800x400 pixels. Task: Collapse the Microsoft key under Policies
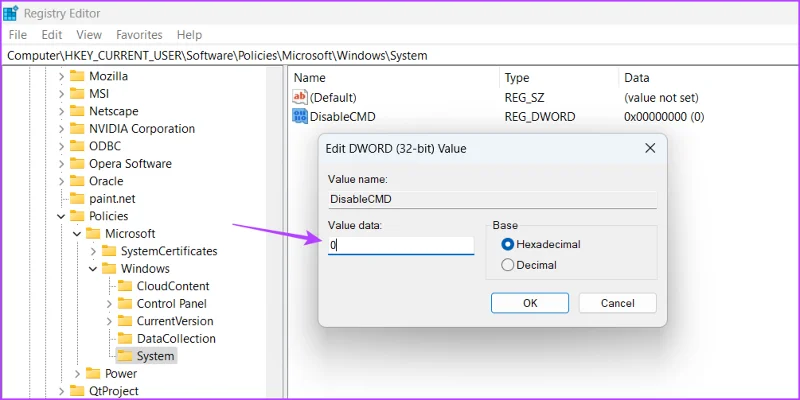click(77, 234)
